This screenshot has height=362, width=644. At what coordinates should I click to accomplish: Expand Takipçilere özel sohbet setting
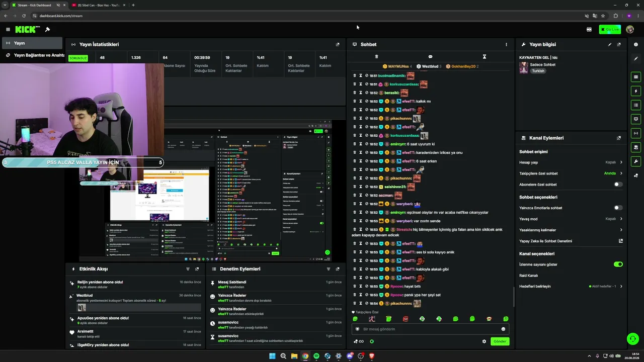coord(571,173)
